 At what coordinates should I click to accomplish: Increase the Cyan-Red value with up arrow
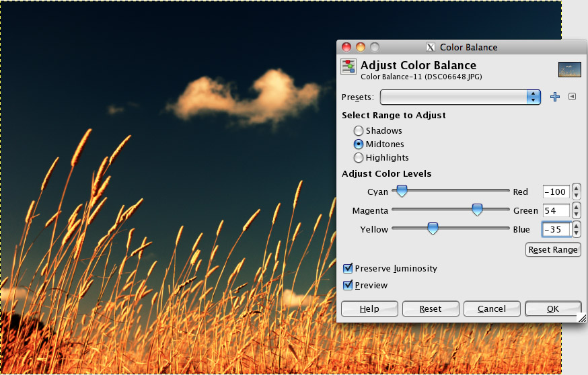coord(577,188)
